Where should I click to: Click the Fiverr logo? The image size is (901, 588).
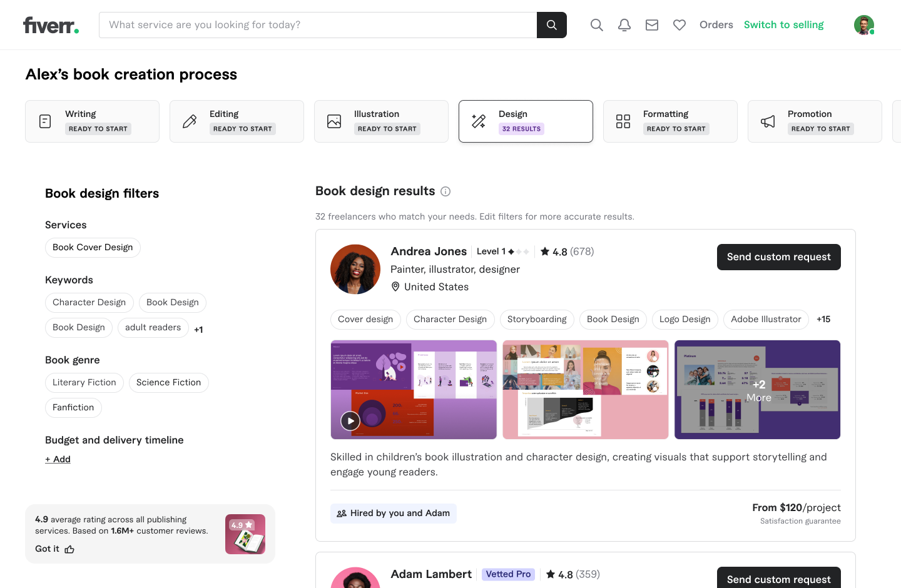point(51,25)
